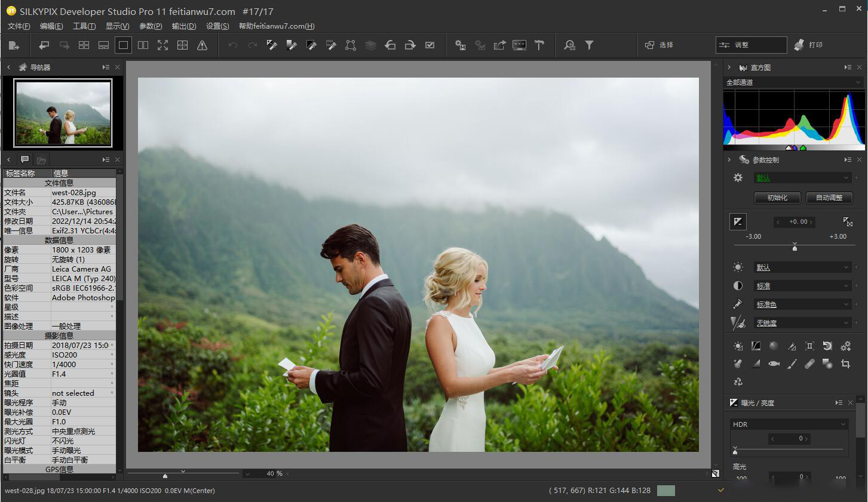Viewport: 868px width, 502px height.
Task: Click the brush tool in the parameter panel
Action: (x=792, y=364)
